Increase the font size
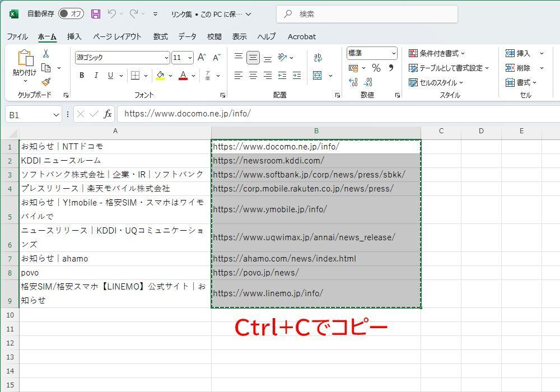The width and height of the screenshot is (560, 392). tap(202, 58)
